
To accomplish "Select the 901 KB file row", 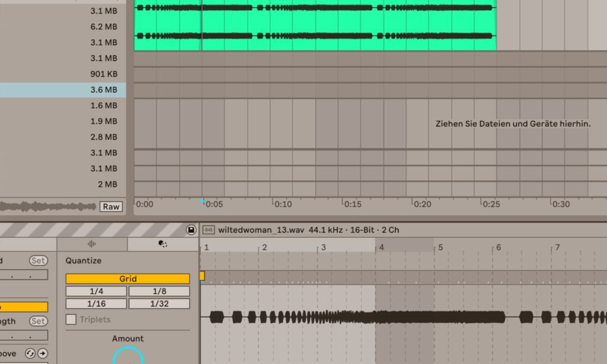I will tap(63, 74).
